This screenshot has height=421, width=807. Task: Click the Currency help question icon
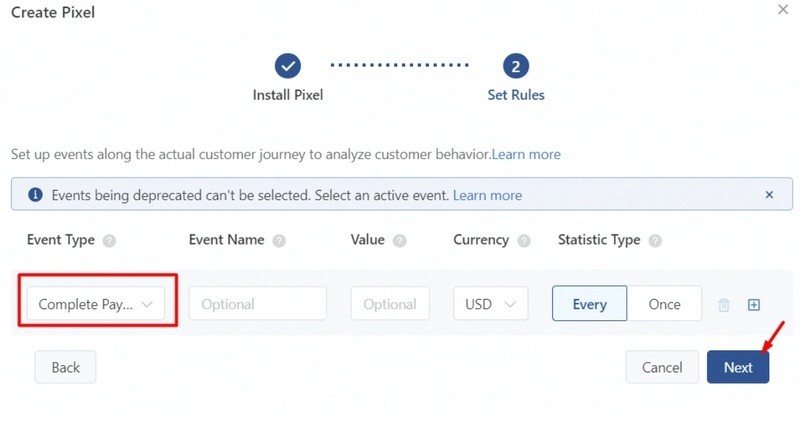coord(524,240)
